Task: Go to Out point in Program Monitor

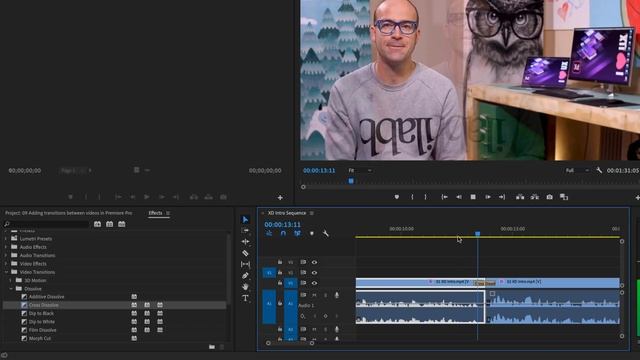Action: (502, 197)
